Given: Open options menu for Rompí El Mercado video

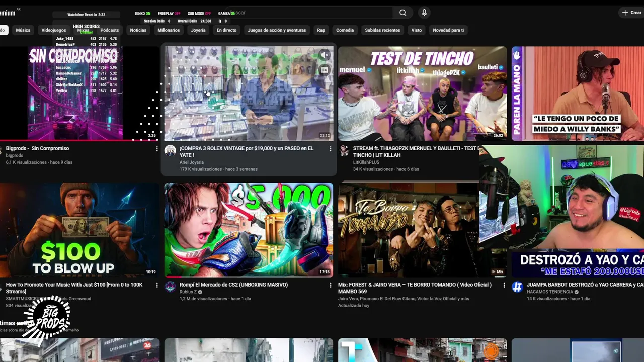Looking at the screenshot, I should coord(330,285).
